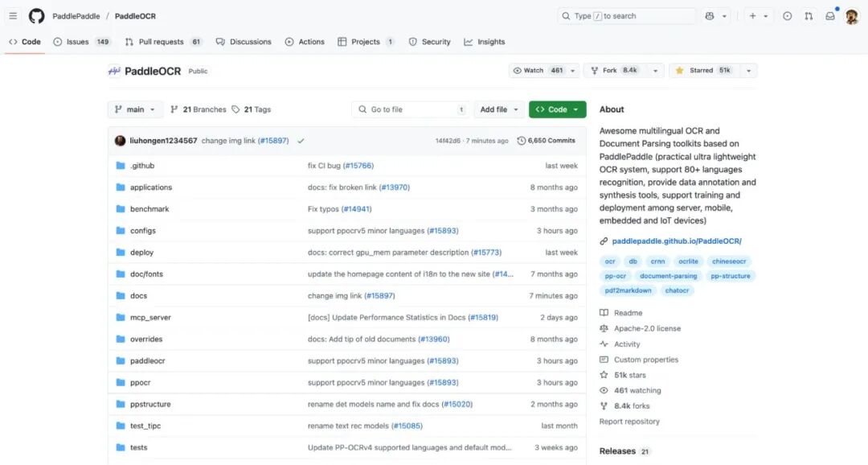Click the liuhongen1234567 commit author avatar
This screenshot has height=465, width=868.
pyautogui.click(x=120, y=141)
